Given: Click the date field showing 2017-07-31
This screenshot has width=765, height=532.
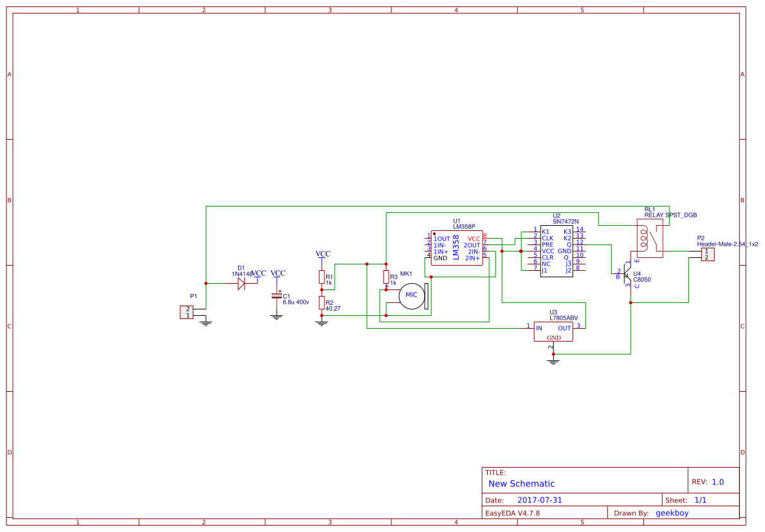Looking at the screenshot, I should (539, 499).
